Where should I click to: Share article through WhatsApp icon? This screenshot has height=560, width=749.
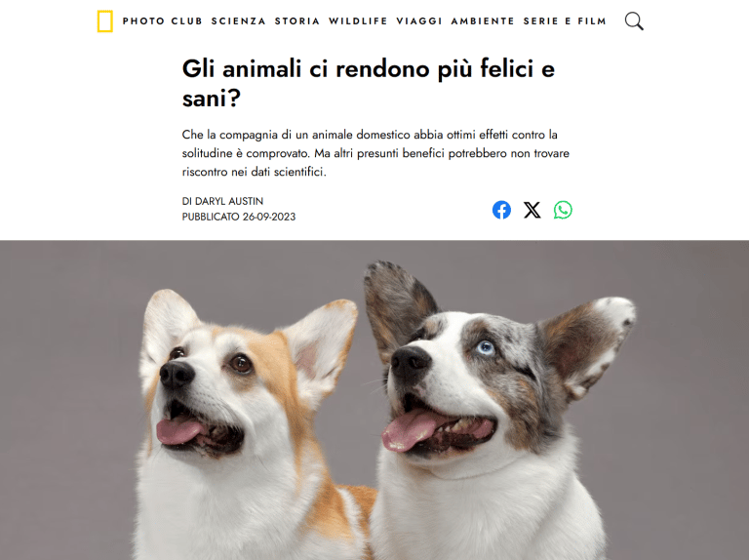pos(563,210)
